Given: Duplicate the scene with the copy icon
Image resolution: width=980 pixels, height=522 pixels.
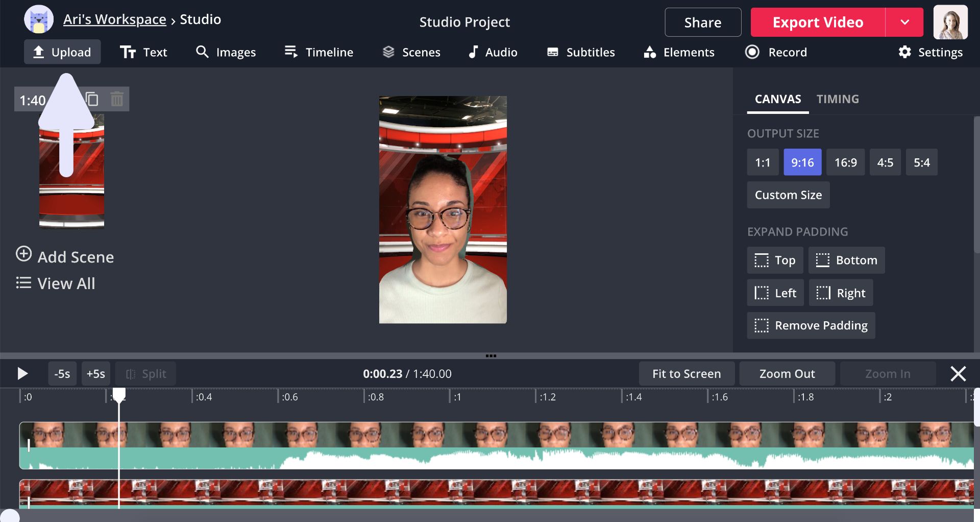Looking at the screenshot, I should coord(92,99).
